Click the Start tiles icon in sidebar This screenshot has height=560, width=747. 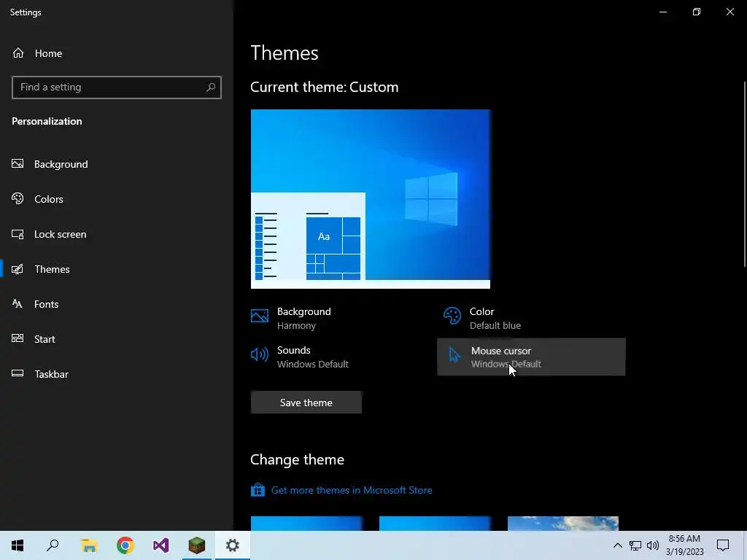click(18, 338)
